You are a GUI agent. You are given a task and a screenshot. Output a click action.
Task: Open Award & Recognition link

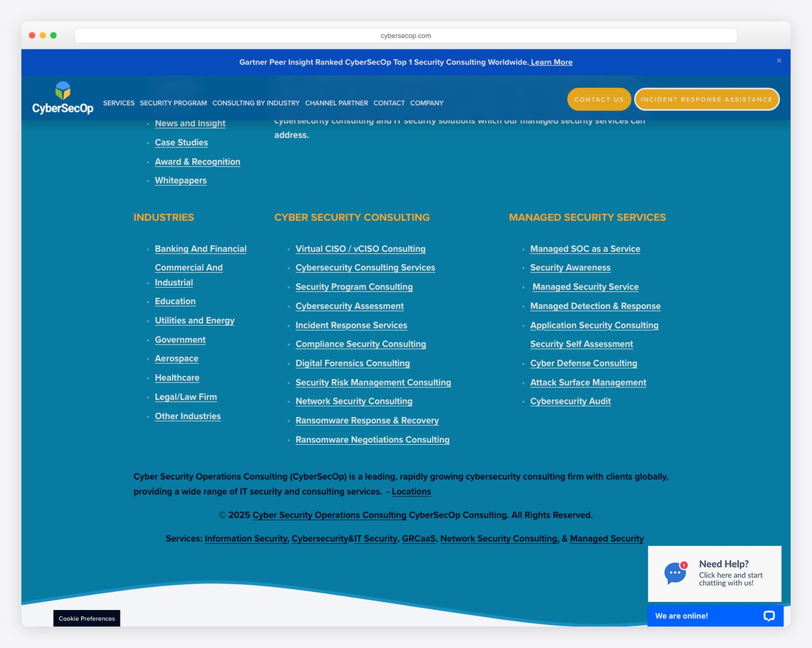pos(198,162)
